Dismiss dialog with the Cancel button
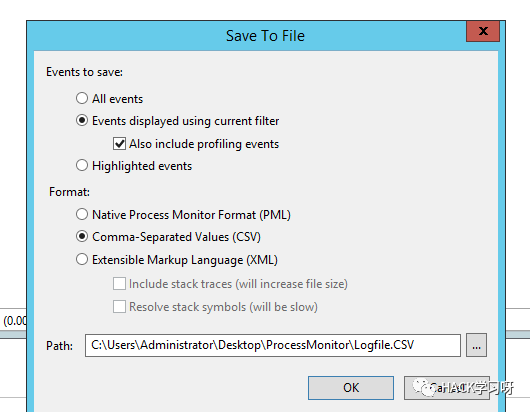This screenshot has width=530, height=412. (x=447, y=388)
